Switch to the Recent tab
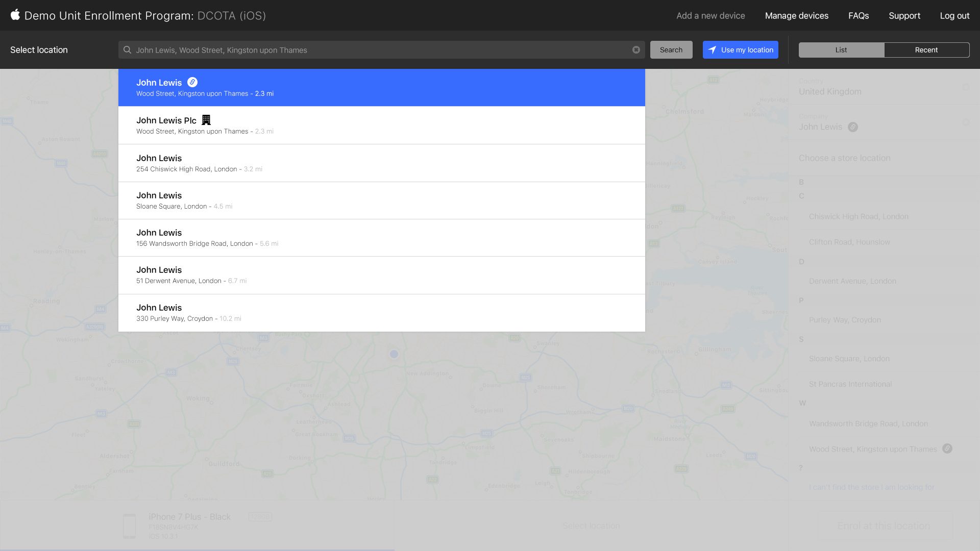 (x=926, y=50)
